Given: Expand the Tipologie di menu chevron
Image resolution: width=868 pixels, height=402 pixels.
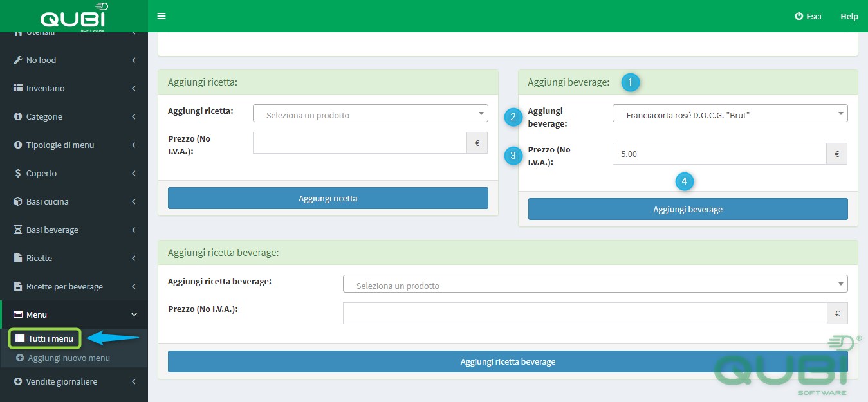Looking at the screenshot, I should coord(134,145).
